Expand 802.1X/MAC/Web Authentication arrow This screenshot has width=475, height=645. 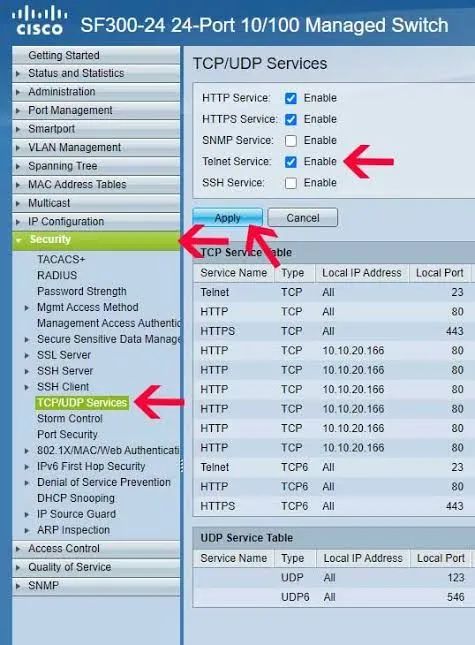point(27,451)
